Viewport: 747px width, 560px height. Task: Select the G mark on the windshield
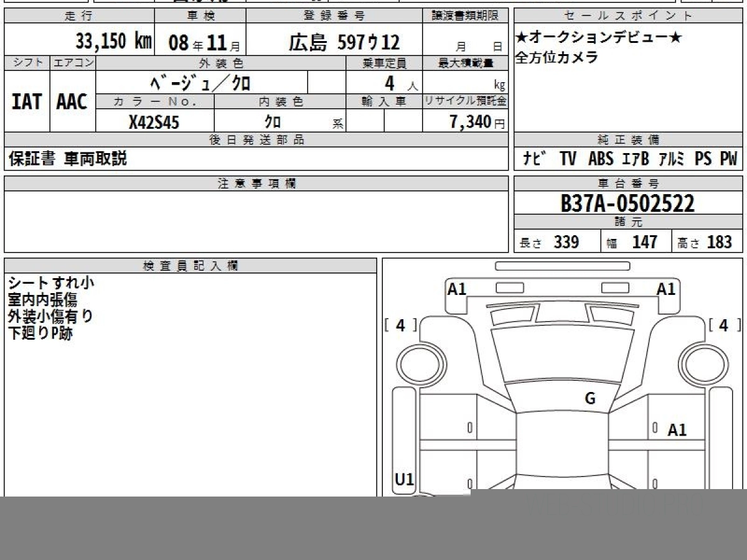coord(590,398)
